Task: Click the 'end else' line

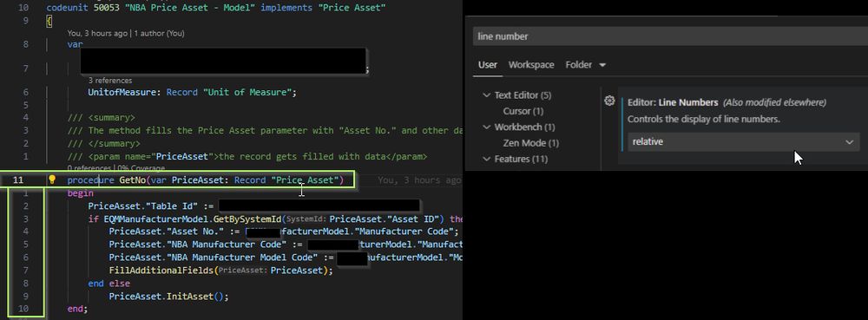Action: pos(109,284)
